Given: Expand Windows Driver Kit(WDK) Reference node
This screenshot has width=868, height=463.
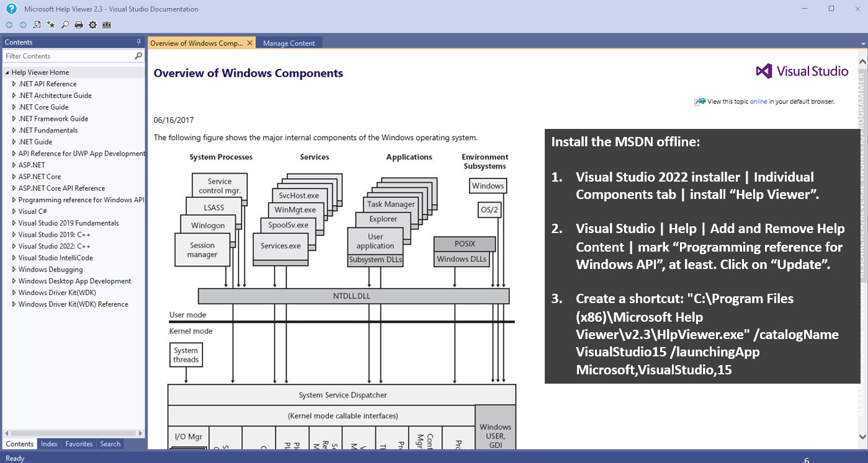Looking at the screenshot, I should 14,304.
